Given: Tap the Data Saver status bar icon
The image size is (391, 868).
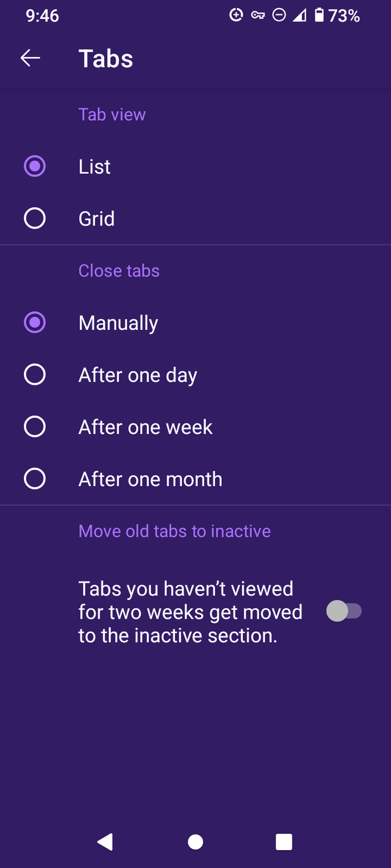Looking at the screenshot, I should [236, 15].
